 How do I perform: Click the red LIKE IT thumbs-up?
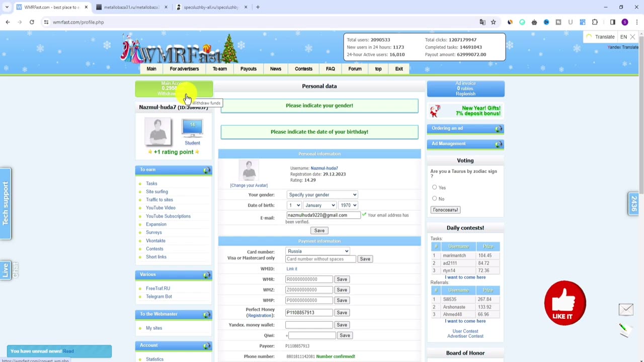pyautogui.click(x=565, y=303)
